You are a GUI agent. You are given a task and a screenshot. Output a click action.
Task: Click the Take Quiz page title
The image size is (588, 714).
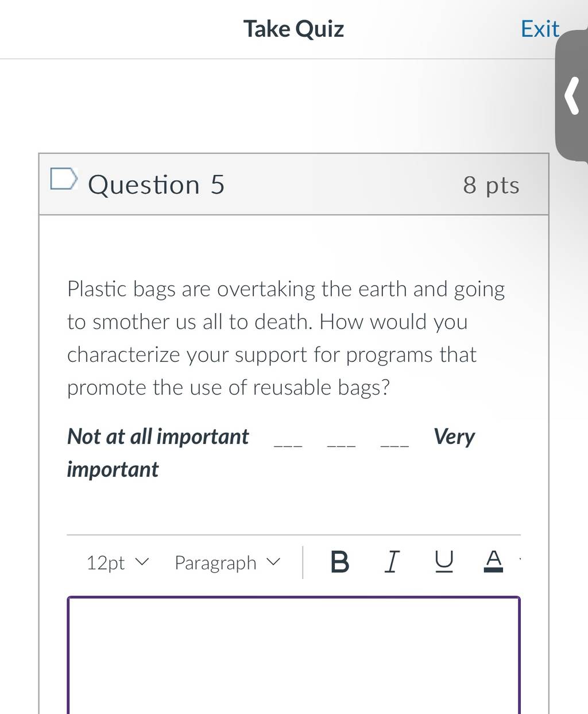click(293, 29)
